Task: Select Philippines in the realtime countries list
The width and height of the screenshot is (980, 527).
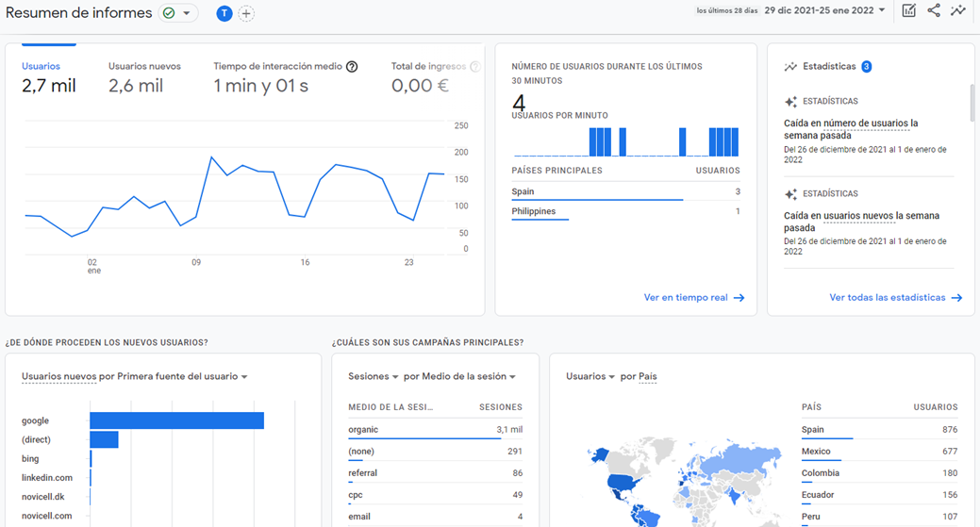Action: click(x=625, y=212)
